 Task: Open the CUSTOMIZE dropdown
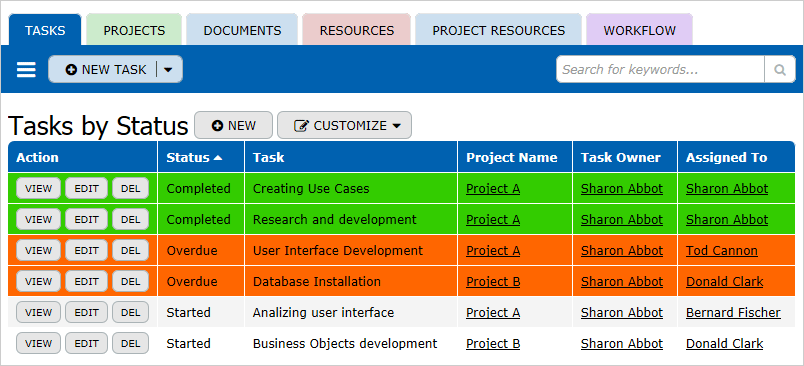[345, 126]
